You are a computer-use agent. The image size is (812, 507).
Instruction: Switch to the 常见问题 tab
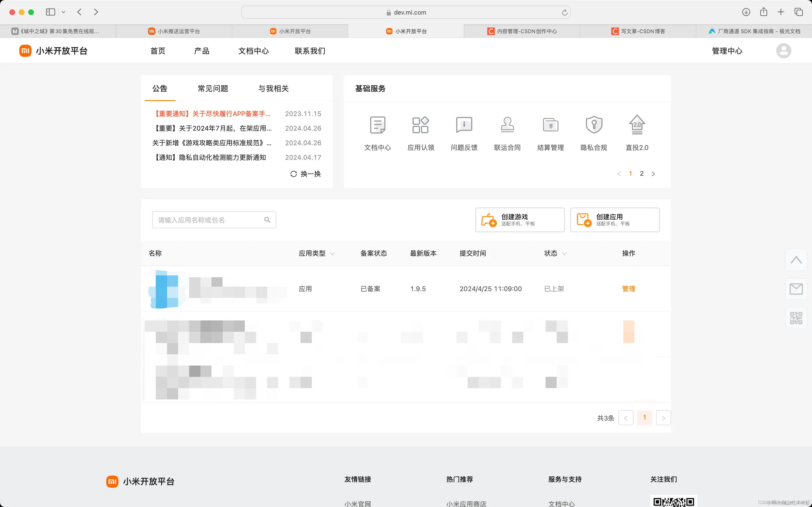[213, 89]
